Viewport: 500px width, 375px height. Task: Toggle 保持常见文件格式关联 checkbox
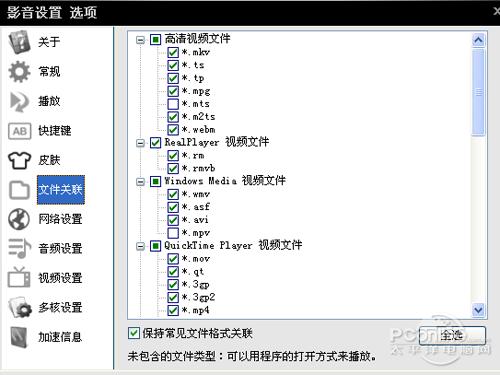(x=134, y=333)
